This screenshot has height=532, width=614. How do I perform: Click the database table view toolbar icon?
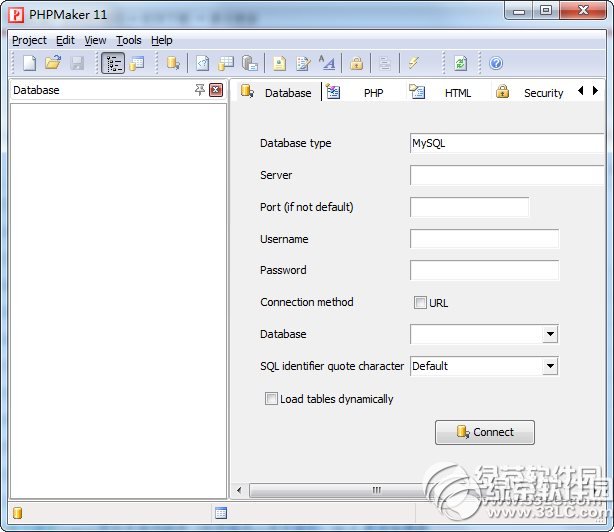coord(137,63)
